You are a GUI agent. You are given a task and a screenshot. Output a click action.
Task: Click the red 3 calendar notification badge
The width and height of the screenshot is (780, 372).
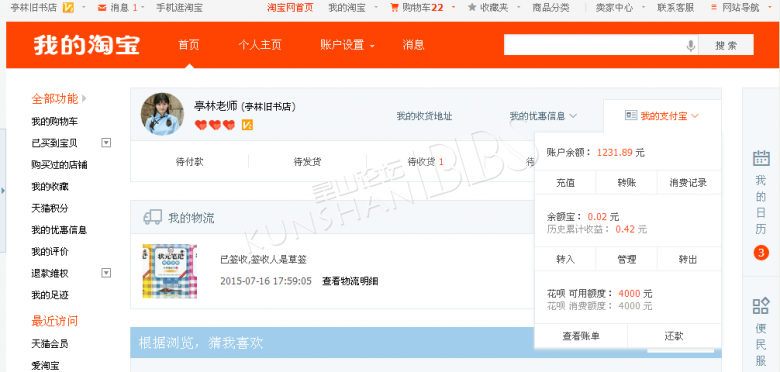[x=761, y=253]
